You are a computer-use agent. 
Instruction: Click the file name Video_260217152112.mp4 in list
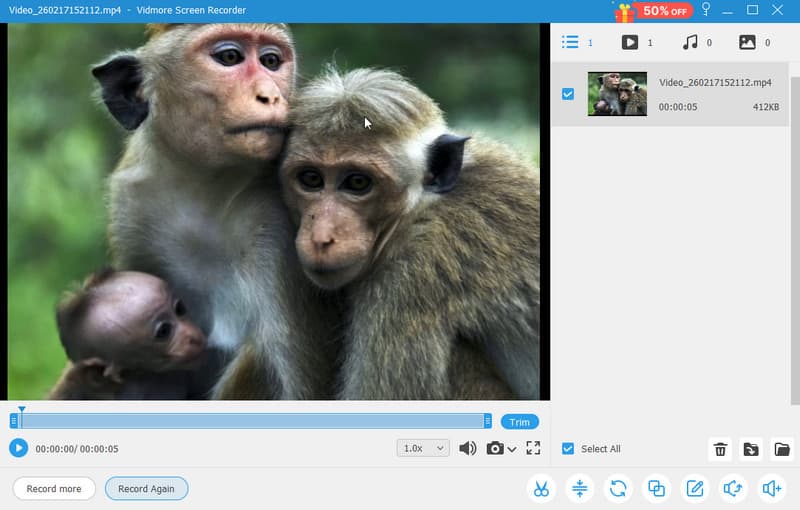pyautogui.click(x=715, y=82)
